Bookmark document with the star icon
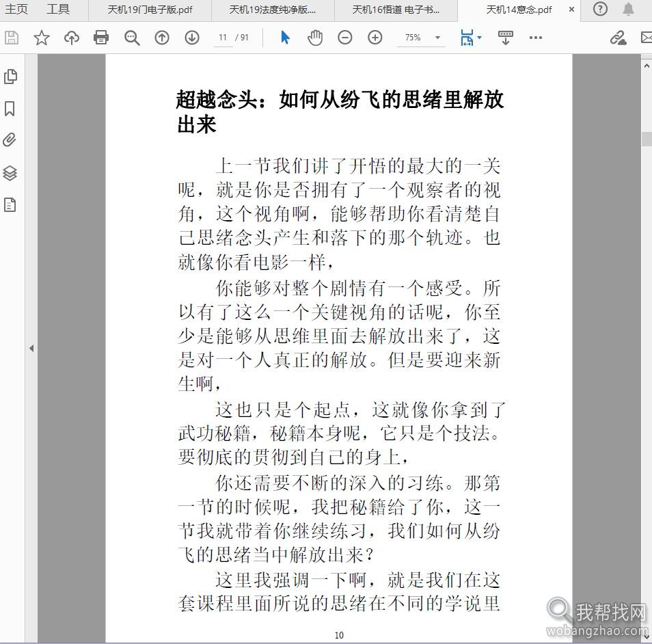Screen dimensions: 652x644 [x=41, y=38]
